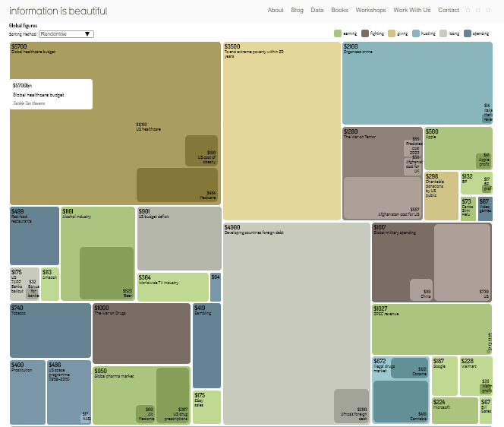Click Work With Us link
This screenshot has width=504, height=427.
point(411,11)
